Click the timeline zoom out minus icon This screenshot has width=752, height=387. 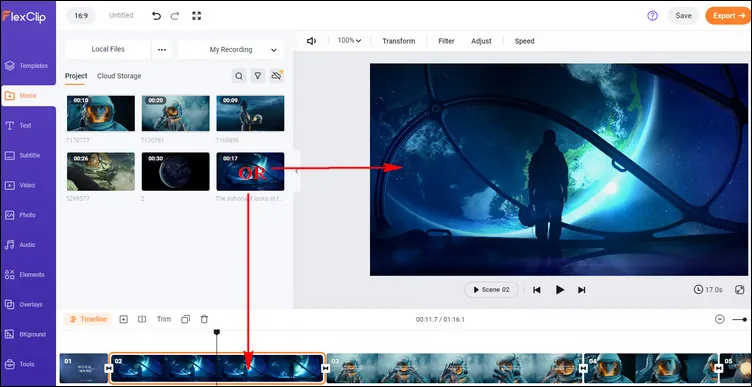pyautogui.click(x=719, y=319)
